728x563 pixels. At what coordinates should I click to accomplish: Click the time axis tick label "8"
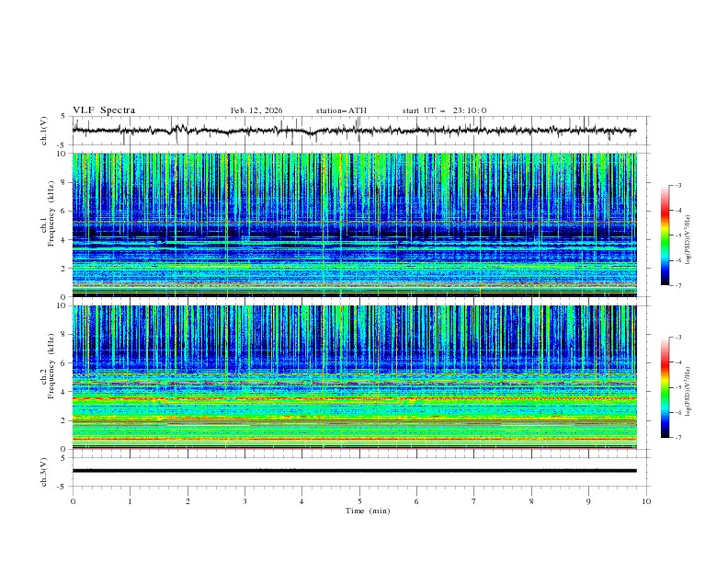[531, 501]
